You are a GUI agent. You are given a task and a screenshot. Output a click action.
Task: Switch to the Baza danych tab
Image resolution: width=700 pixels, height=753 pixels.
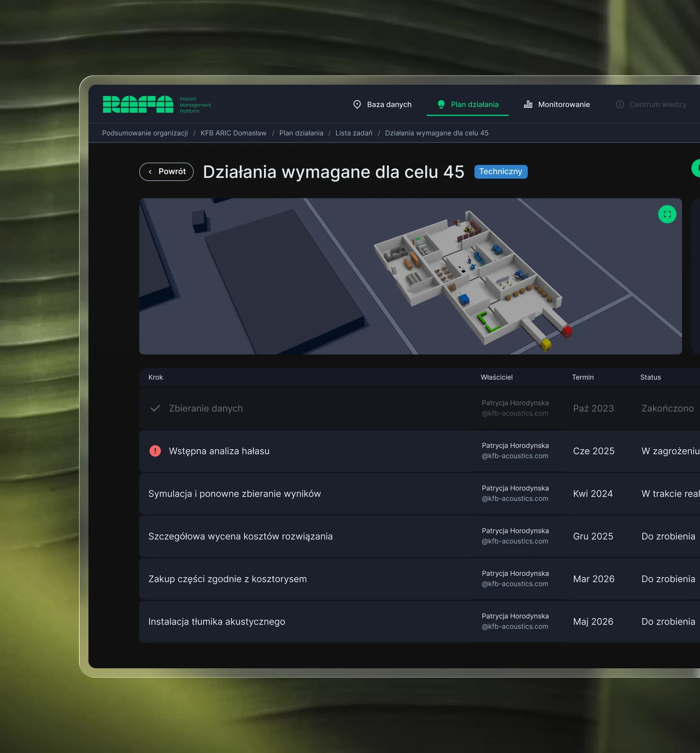pos(389,104)
